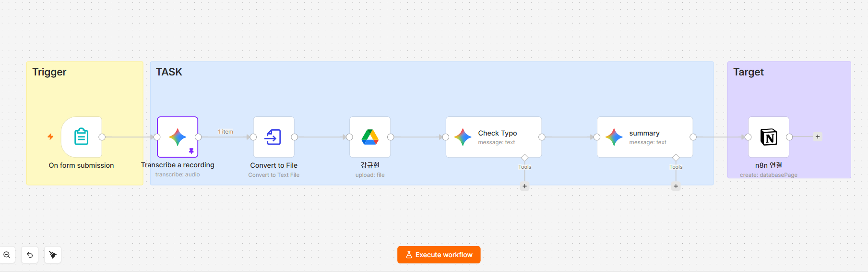Select the Transcribe a recording Gemini node

[178, 137]
